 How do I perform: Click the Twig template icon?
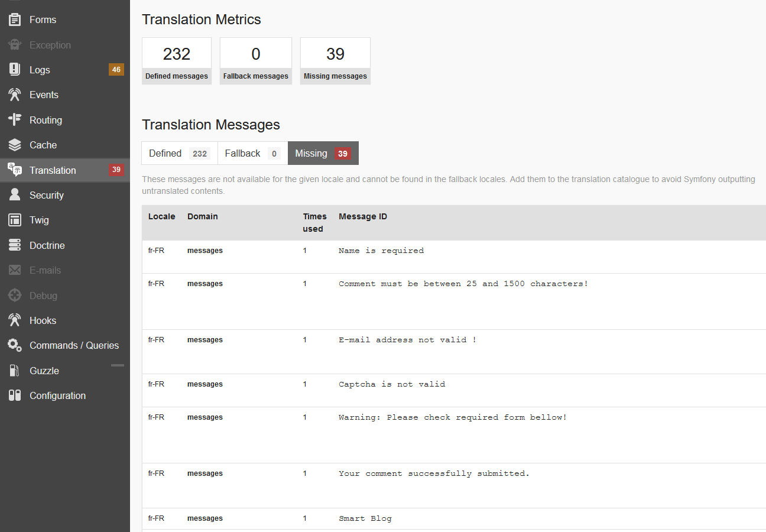tap(15, 220)
